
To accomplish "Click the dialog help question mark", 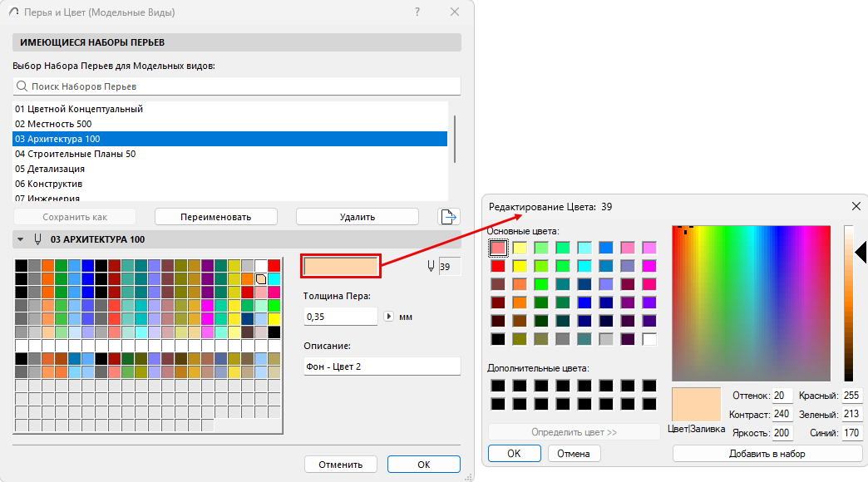I will pyautogui.click(x=417, y=12).
